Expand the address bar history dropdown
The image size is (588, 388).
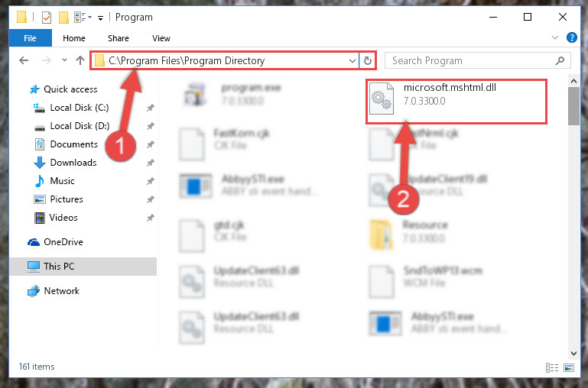[x=352, y=60]
